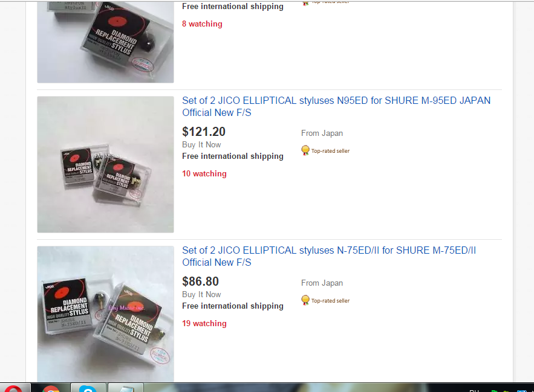View the N95ED two-stylus product thumbnail
This screenshot has height=392, width=534.
[106, 164]
